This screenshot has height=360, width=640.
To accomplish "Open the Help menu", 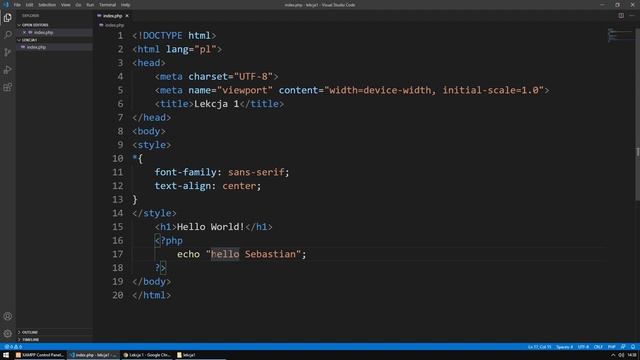I will click(125, 5).
